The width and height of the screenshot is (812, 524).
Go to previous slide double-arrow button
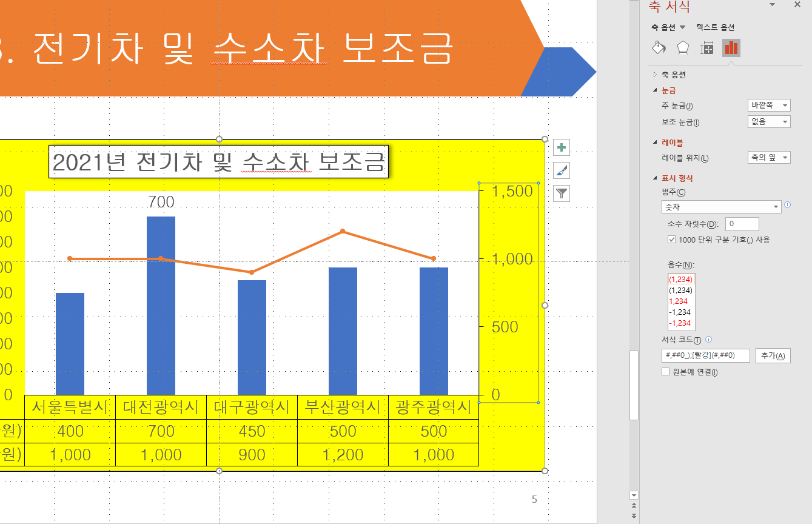pos(634,505)
